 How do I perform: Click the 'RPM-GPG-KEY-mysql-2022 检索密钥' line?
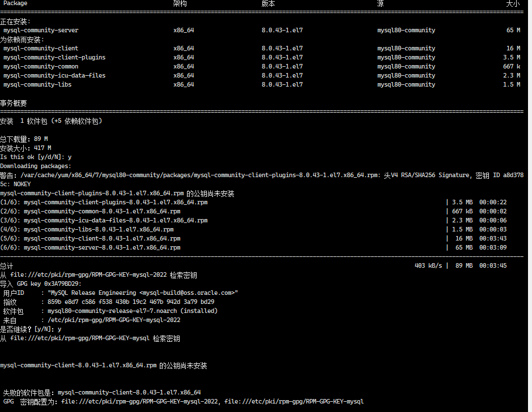(x=99, y=275)
